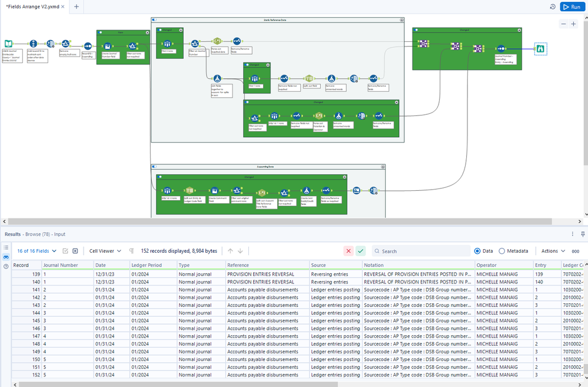Zoom in on the canvas with plus button
588x387 pixels.
pyautogui.click(x=573, y=24)
